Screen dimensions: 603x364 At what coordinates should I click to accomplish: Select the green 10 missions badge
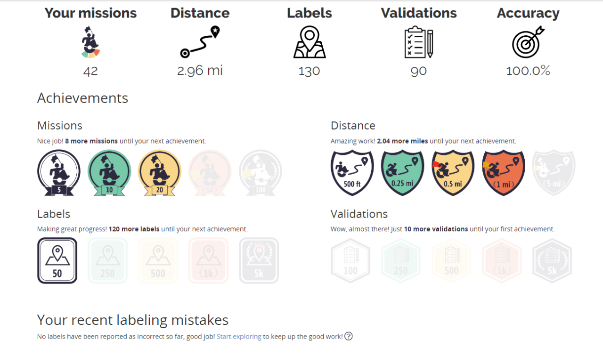(x=109, y=173)
